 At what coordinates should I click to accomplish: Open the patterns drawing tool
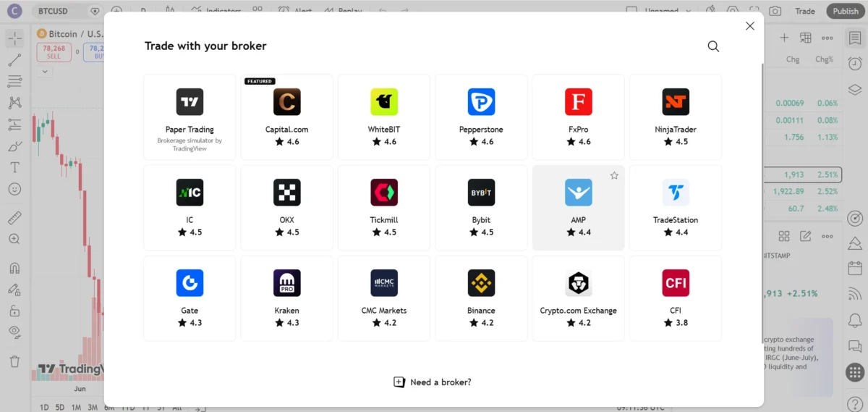pos(14,103)
